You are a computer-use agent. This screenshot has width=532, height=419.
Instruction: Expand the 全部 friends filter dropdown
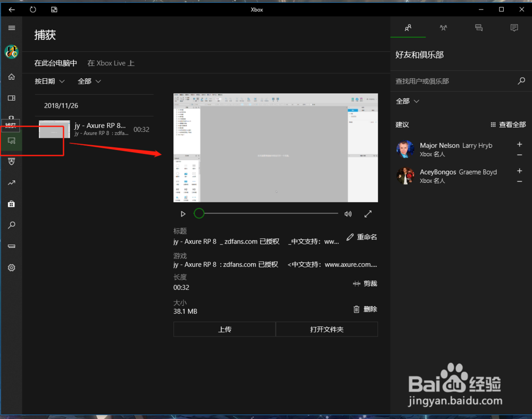coord(408,101)
